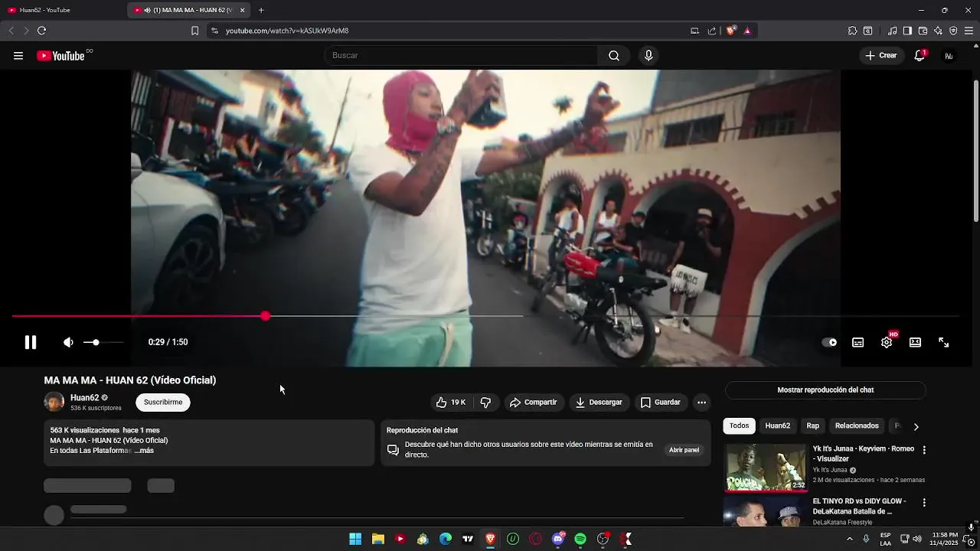The image size is (980, 551).
Task: Select the Rap filter chip
Action: (x=812, y=425)
